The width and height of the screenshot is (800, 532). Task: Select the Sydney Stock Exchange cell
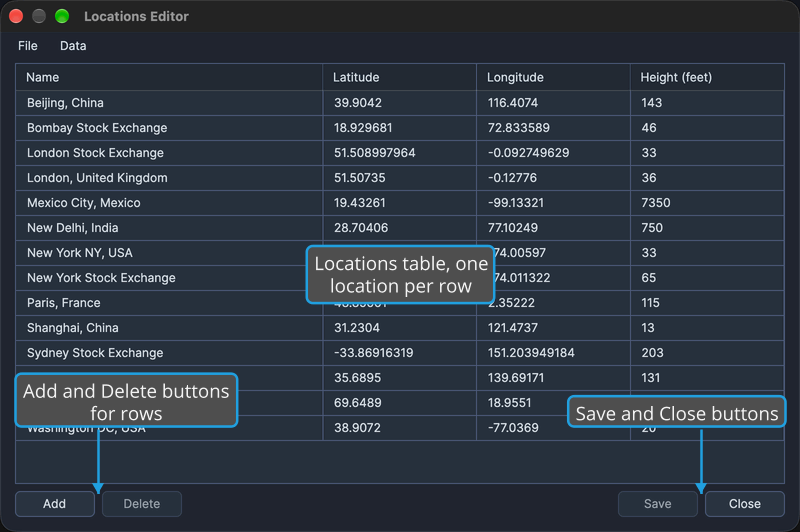coord(169,353)
